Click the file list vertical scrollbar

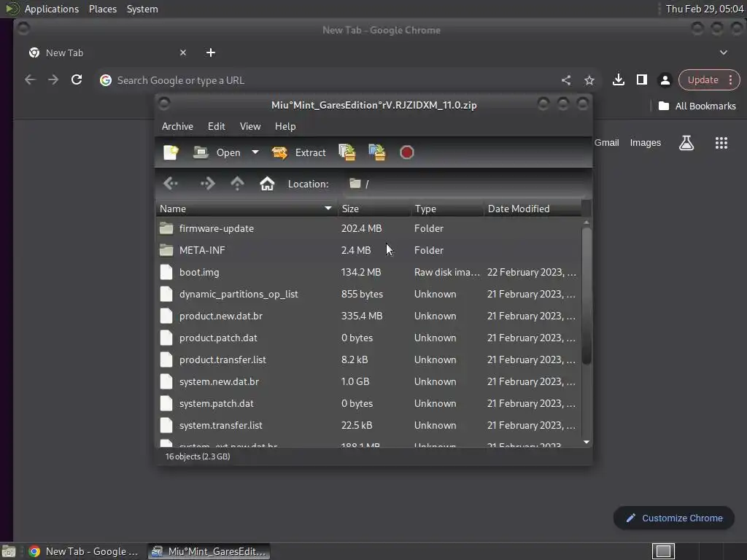coord(587,295)
